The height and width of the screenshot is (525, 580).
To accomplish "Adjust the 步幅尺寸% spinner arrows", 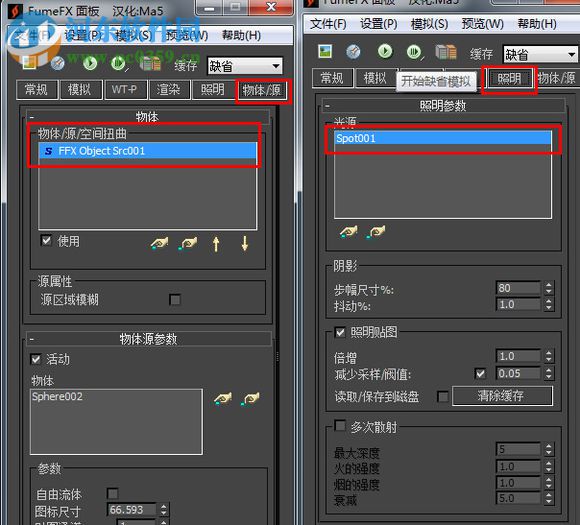I will click(549, 288).
